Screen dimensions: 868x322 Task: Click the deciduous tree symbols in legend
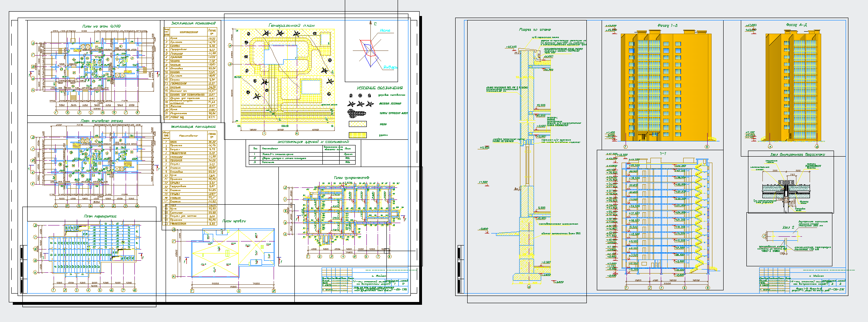click(360, 96)
